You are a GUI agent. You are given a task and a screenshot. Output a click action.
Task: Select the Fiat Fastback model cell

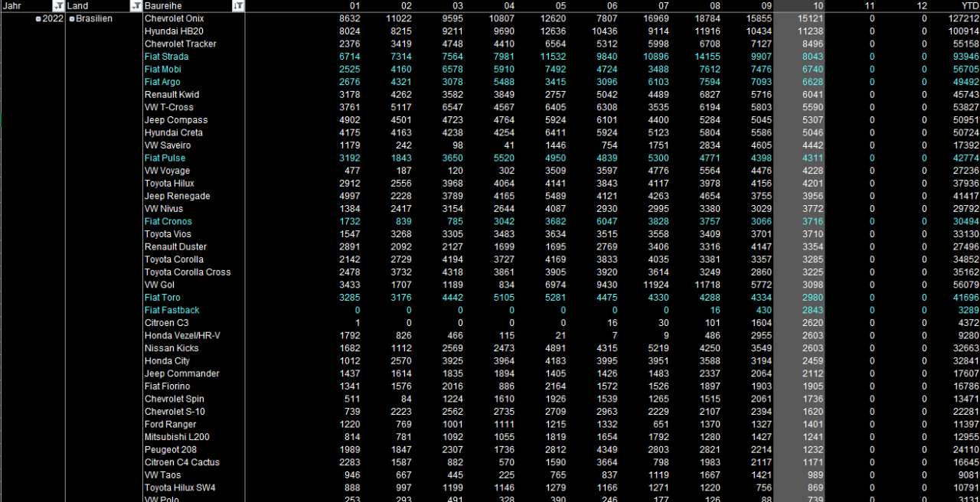pos(171,310)
